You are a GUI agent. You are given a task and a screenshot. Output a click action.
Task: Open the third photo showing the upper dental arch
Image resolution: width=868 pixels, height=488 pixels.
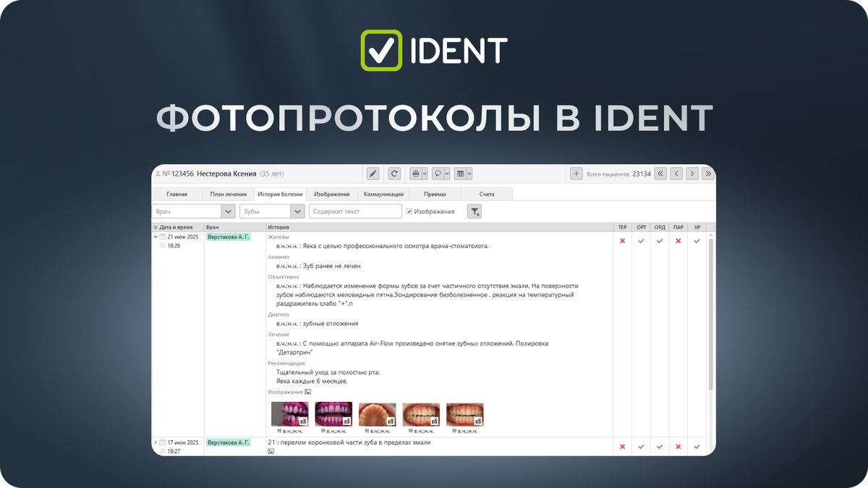tap(378, 414)
